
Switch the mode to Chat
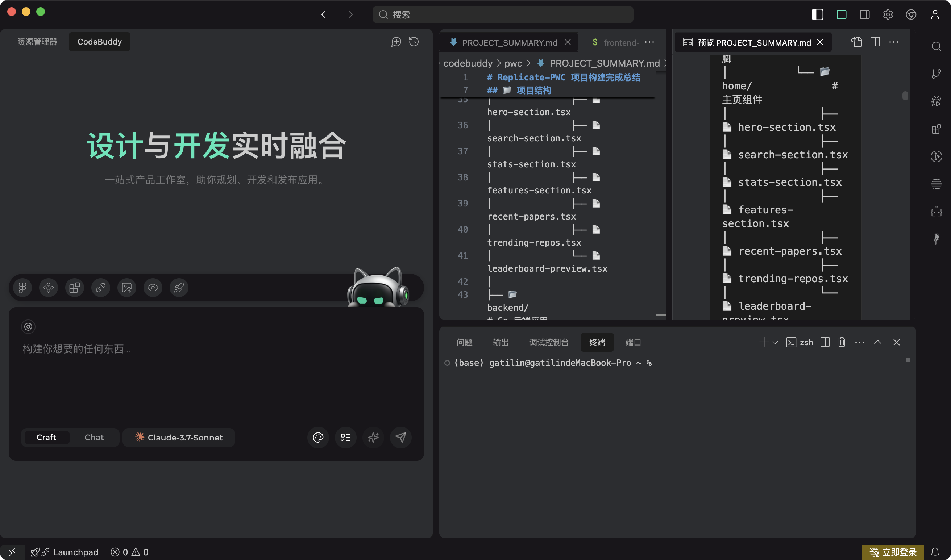click(94, 437)
